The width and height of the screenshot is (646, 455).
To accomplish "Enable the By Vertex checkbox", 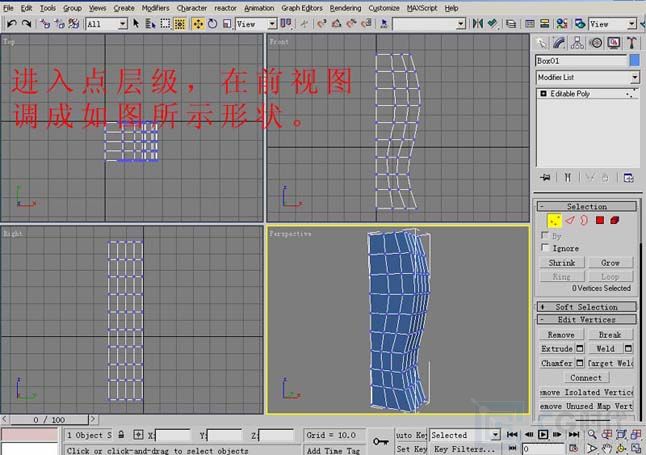I will [x=545, y=235].
